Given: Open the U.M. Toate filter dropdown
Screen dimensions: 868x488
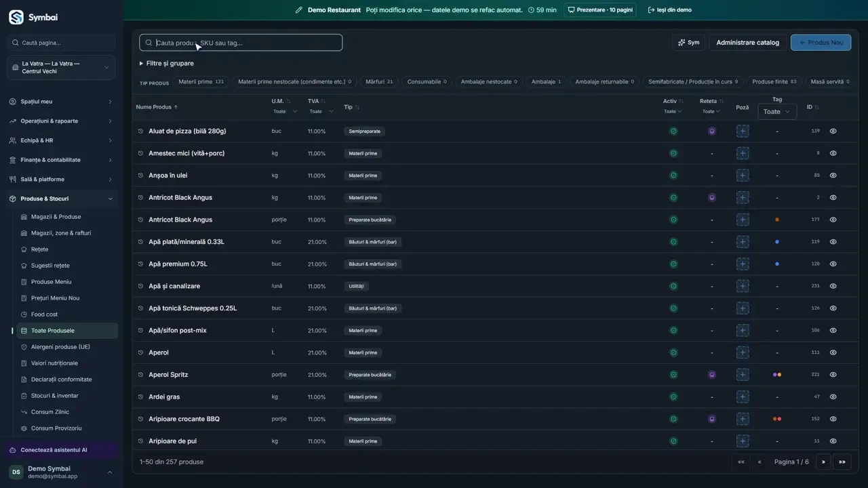Looking at the screenshot, I should click(285, 111).
